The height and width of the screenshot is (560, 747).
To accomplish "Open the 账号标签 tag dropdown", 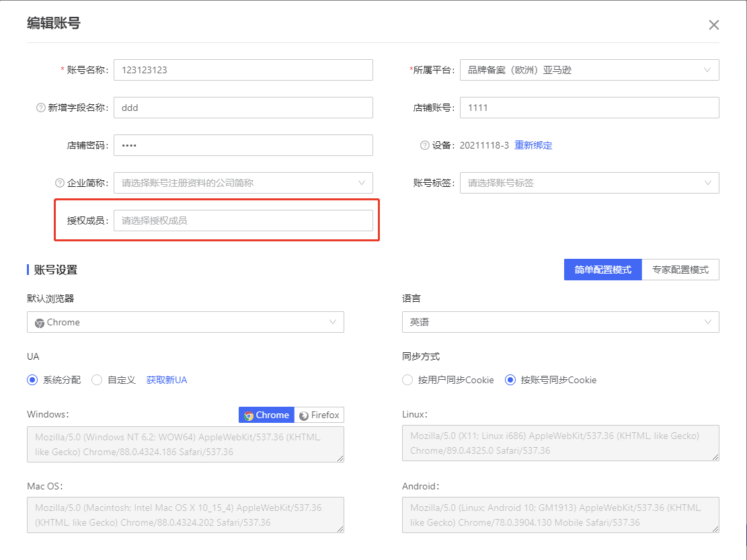I will [590, 183].
